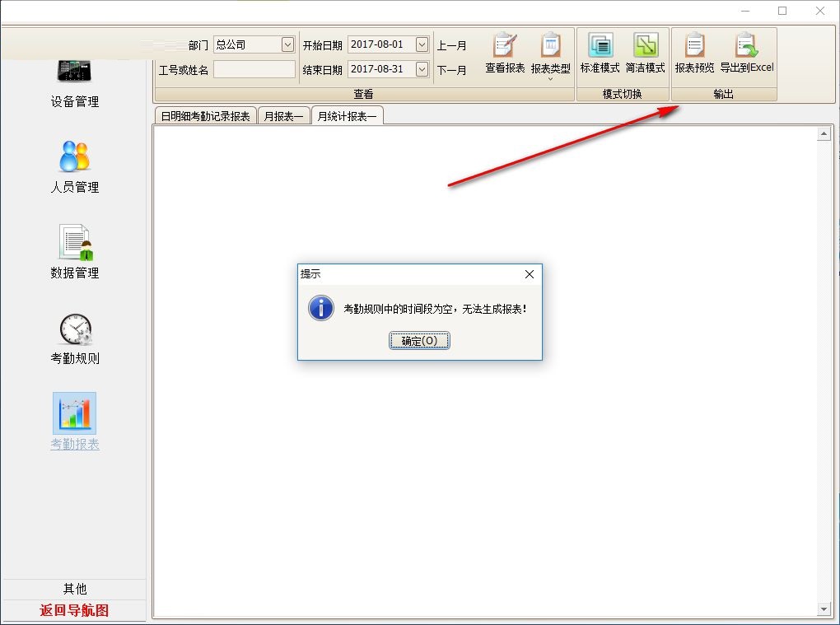Click the 考勤报表 link label
840x625 pixels.
[x=75, y=444]
